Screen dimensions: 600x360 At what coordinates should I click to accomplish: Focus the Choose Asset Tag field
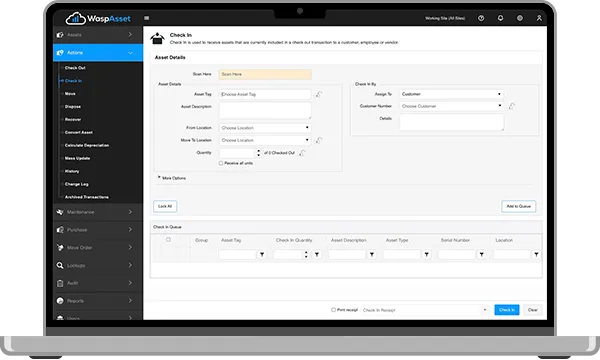coord(265,94)
